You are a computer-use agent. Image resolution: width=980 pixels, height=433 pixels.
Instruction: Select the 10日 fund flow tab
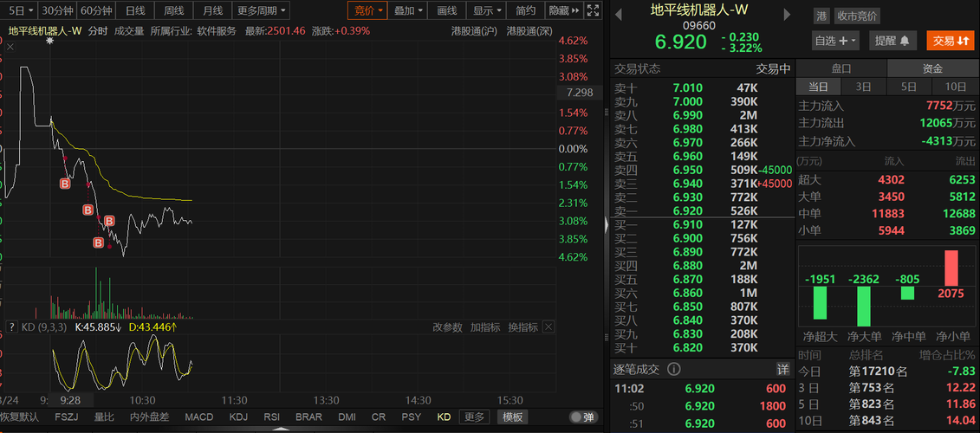pos(955,87)
